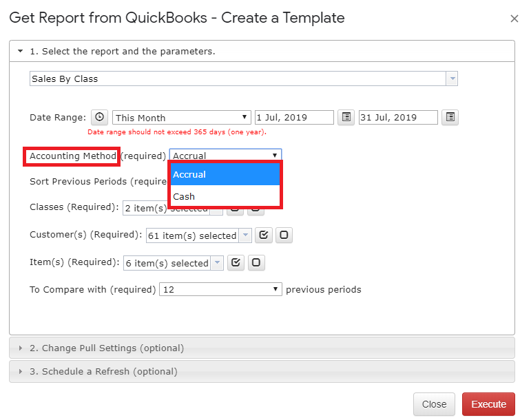
Task: Open the This Month date range dropdown
Action: (x=181, y=117)
